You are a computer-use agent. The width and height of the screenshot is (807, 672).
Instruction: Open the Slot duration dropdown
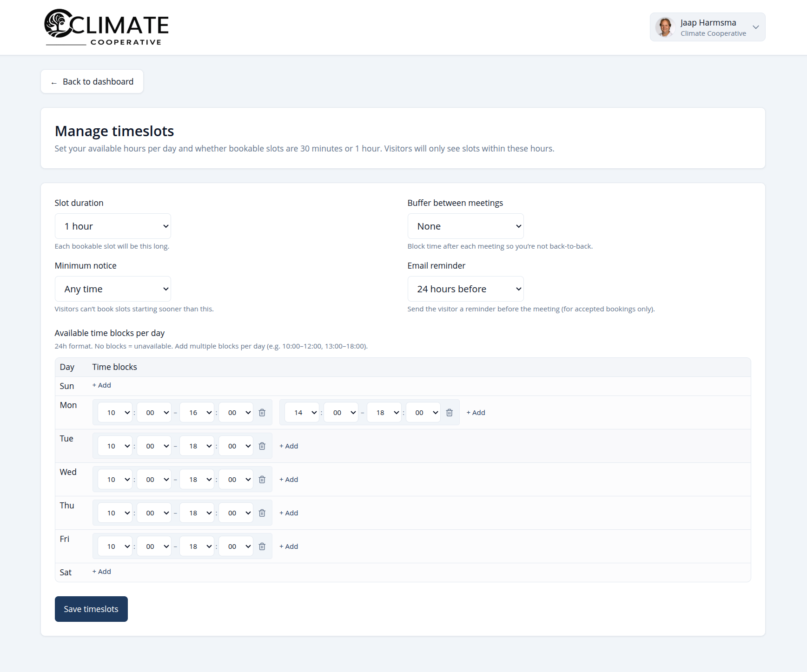tap(113, 226)
